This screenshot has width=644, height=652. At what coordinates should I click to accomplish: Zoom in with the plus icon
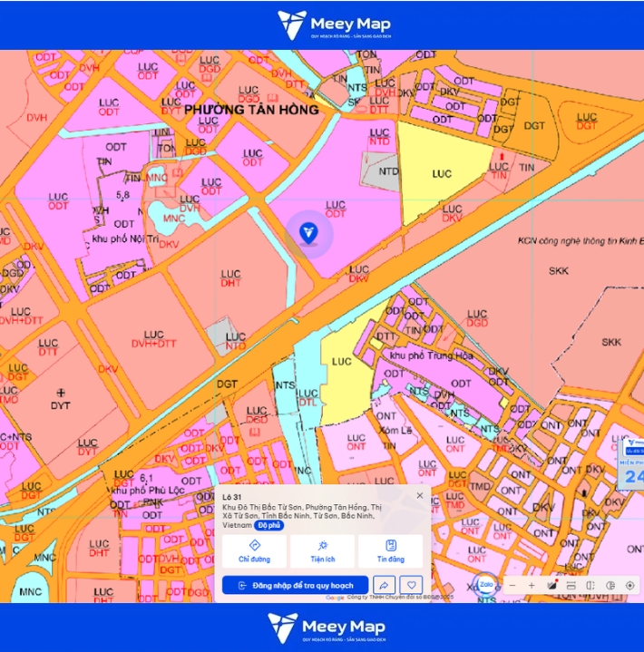[x=532, y=586]
